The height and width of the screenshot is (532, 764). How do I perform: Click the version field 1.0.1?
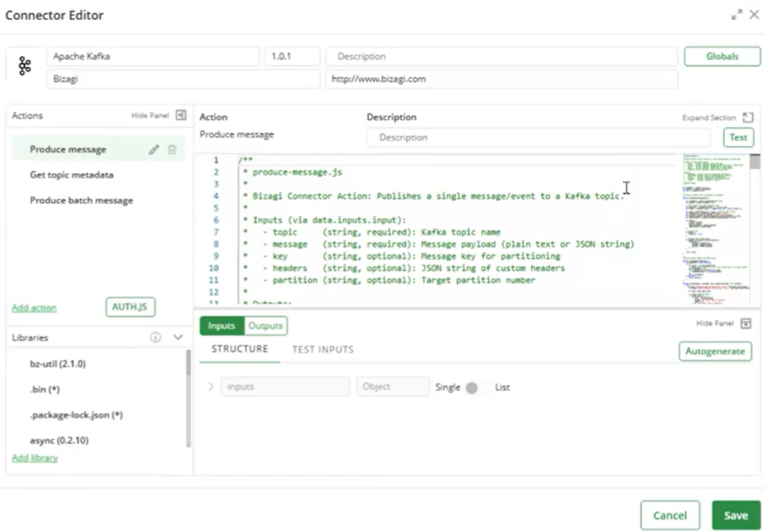pyautogui.click(x=293, y=56)
